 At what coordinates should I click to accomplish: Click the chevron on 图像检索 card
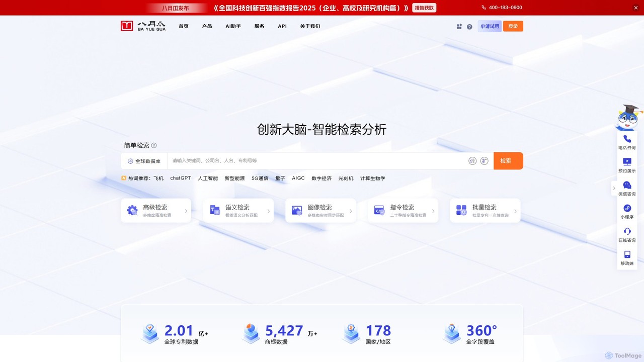351,211
